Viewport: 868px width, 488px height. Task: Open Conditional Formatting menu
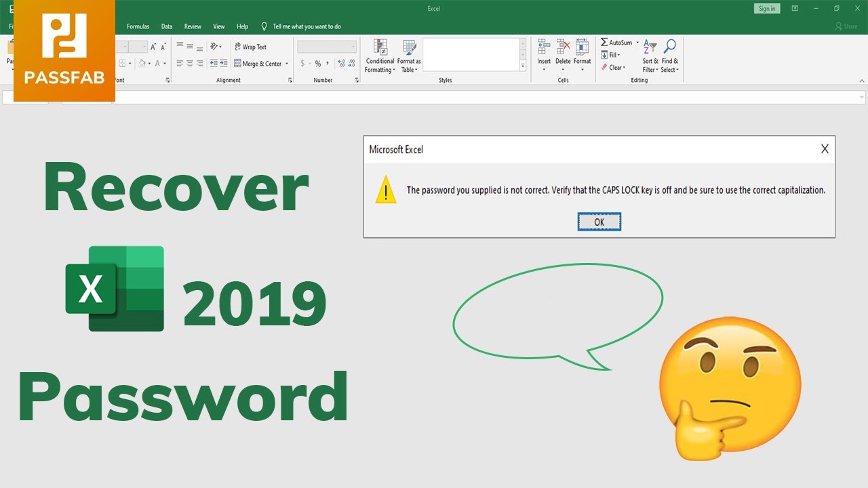[x=380, y=56]
